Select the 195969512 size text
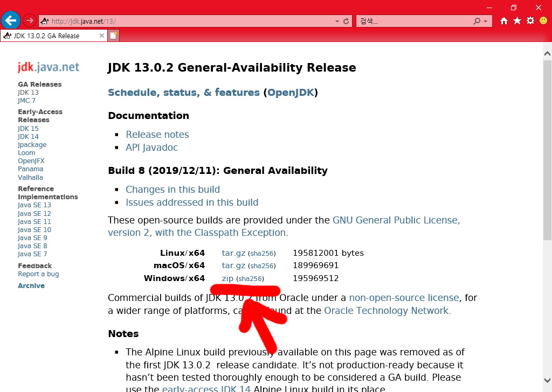This screenshot has height=392, width=552. coord(315,278)
